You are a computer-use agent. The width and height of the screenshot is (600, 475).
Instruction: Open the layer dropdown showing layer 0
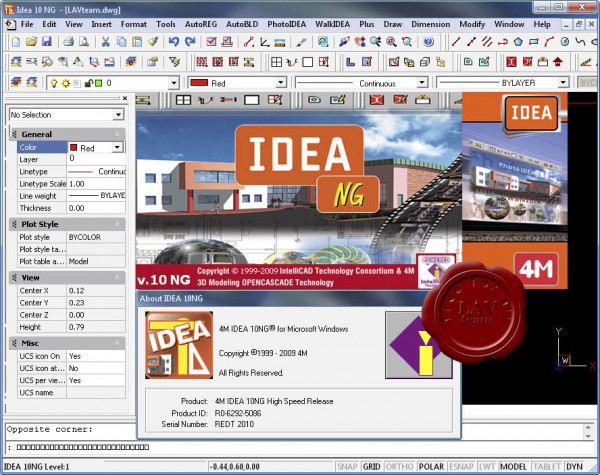174,83
